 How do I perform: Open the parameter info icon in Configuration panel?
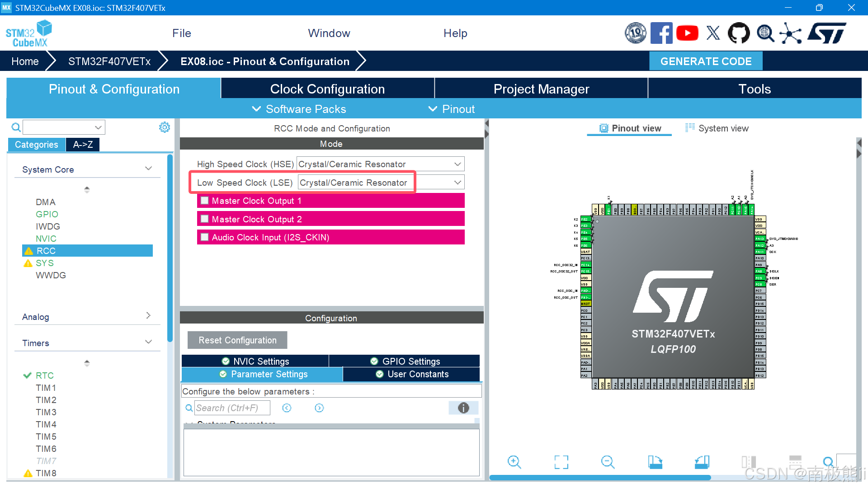[x=463, y=408]
